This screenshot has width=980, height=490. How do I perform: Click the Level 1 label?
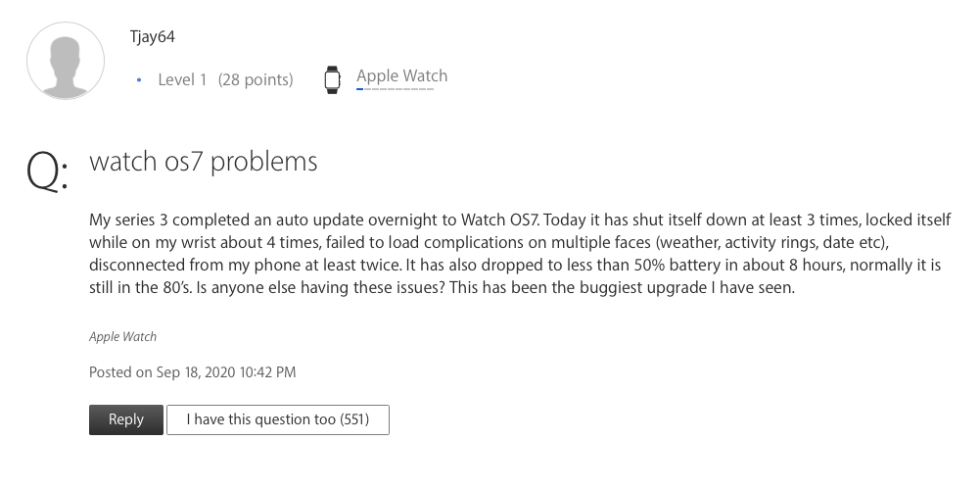(182, 80)
